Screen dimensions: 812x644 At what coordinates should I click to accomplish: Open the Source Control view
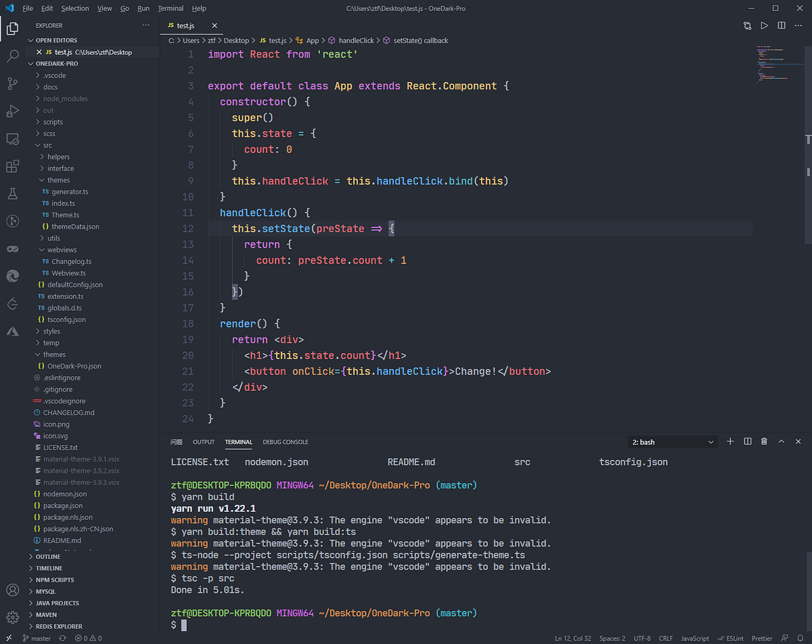[12, 85]
